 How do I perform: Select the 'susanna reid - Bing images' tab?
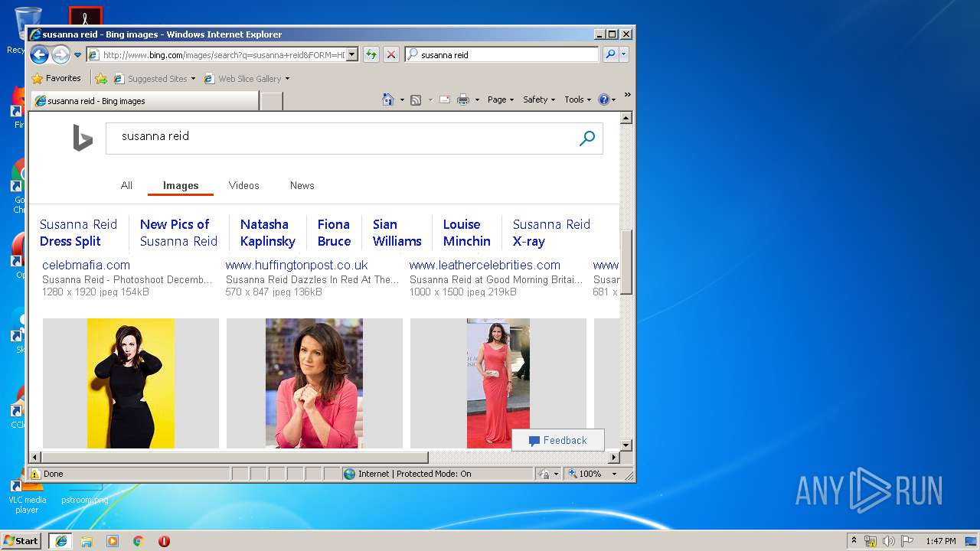point(144,100)
